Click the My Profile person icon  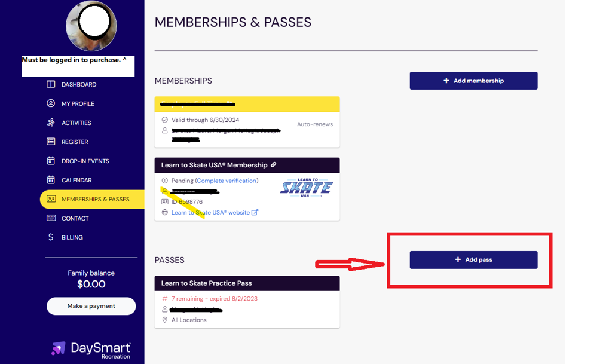coord(51,103)
